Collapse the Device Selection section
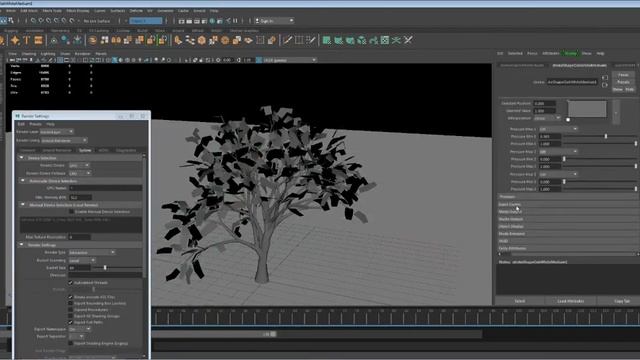640x360 pixels. [22, 158]
